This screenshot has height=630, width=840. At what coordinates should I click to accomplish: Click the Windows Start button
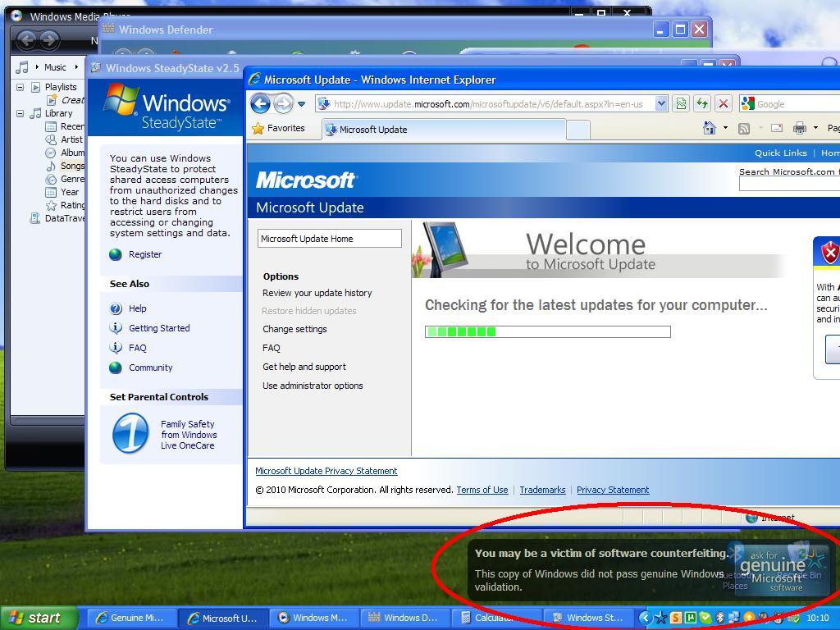pyautogui.click(x=39, y=618)
